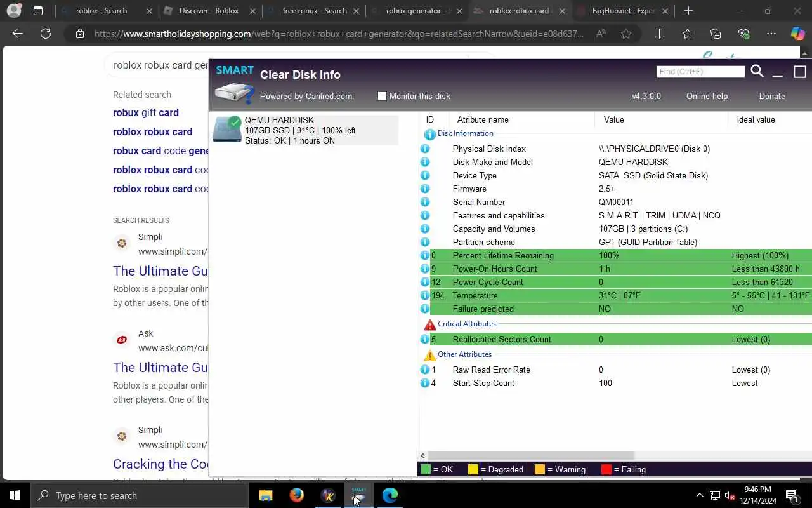
Task: Click the info icon beside Start Stop Count
Action: tap(425, 383)
